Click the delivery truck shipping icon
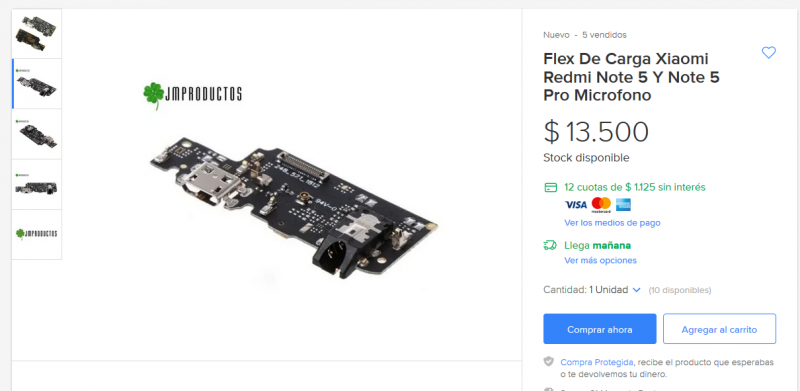Screen dimensions: 800x391 550,246
